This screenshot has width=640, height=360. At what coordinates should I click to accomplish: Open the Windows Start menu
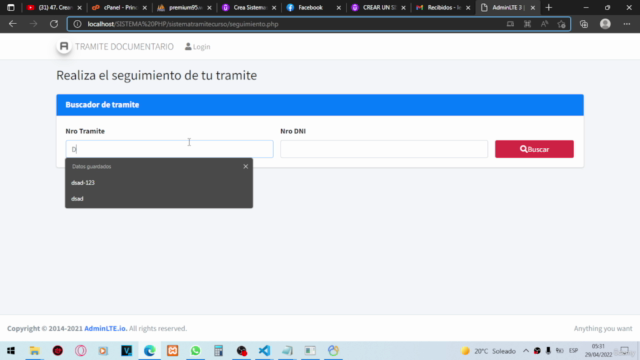pyautogui.click(x=11, y=351)
